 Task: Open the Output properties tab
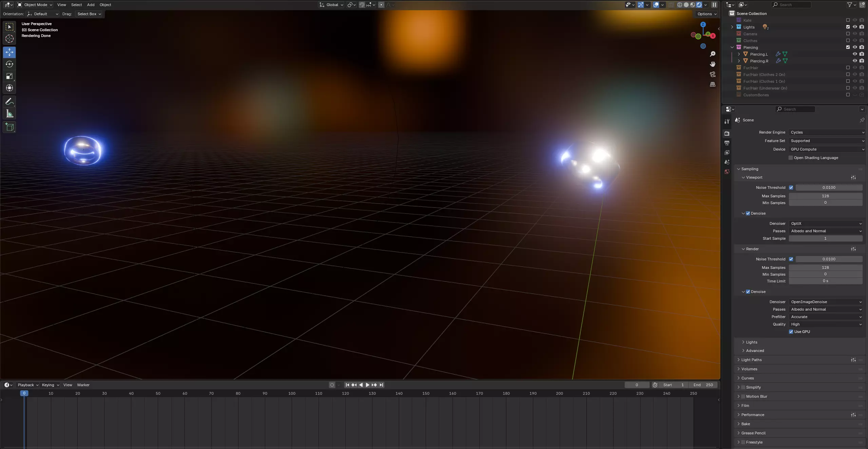pyautogui.click(x=727, y=143)
